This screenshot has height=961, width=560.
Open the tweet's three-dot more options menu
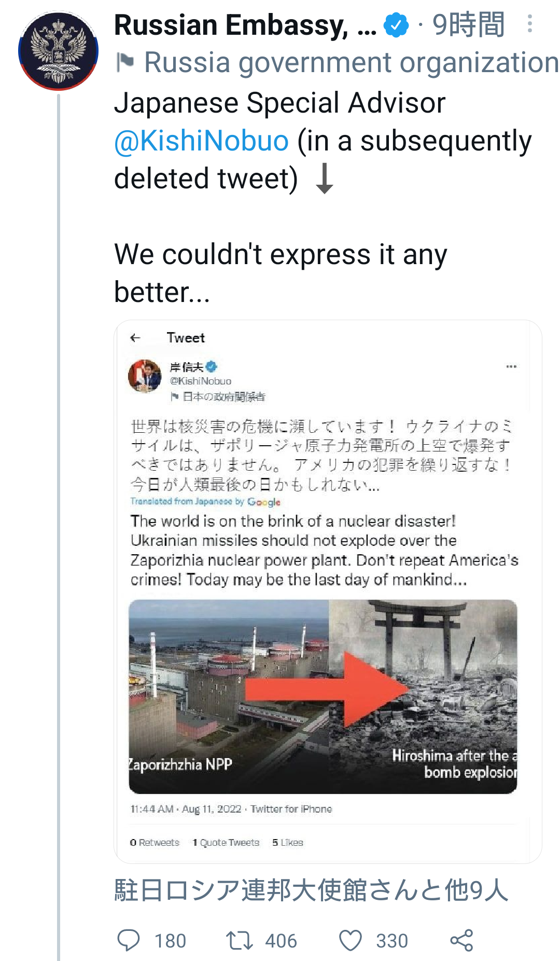click(x=529, y=24)
